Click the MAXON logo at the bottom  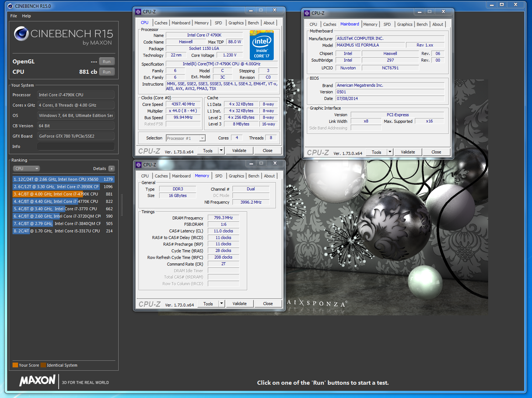tap(38, 380)
